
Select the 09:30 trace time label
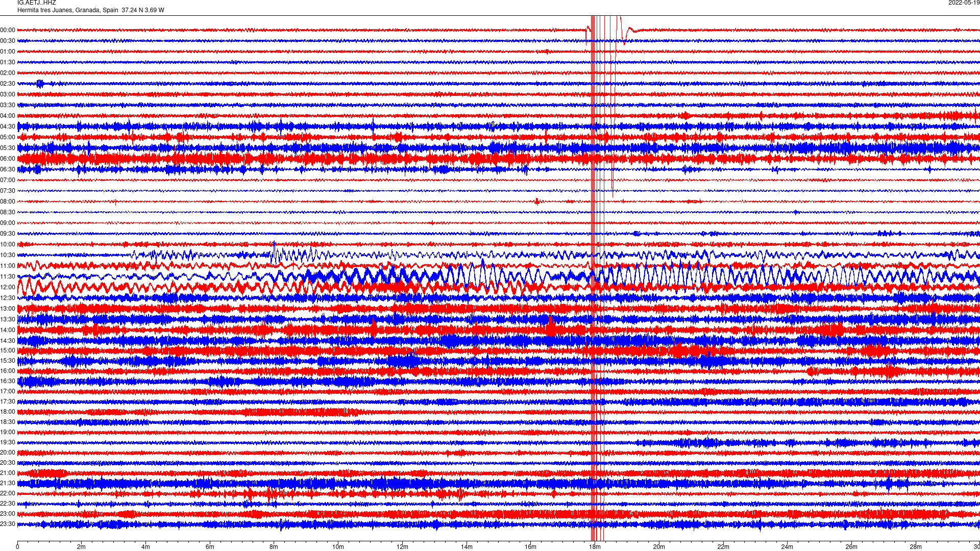coord(8,234)
